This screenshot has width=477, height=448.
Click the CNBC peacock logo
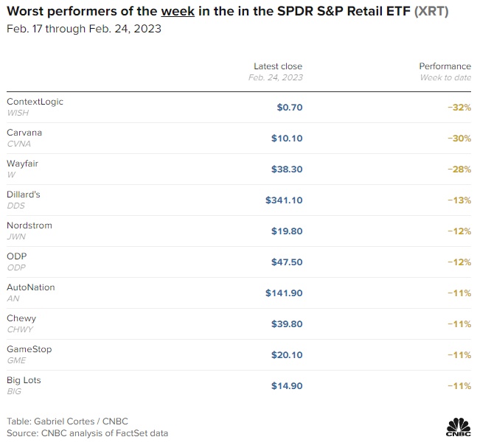459,426
